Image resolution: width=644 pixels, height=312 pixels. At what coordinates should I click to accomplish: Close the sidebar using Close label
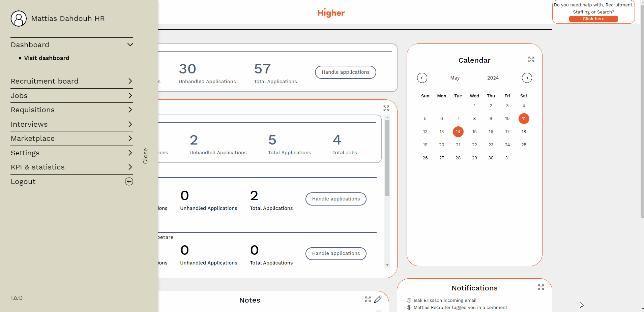point(145,156)
